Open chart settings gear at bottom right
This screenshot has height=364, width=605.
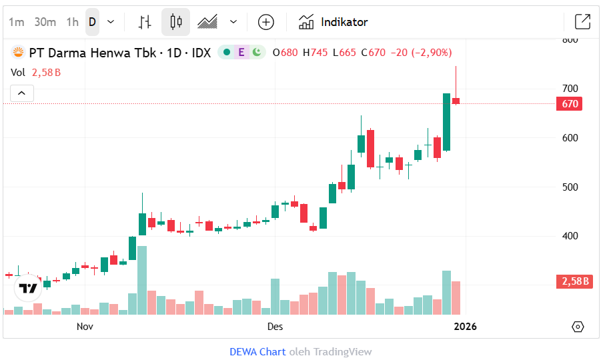pyautogui.click(x=578, y=327)
